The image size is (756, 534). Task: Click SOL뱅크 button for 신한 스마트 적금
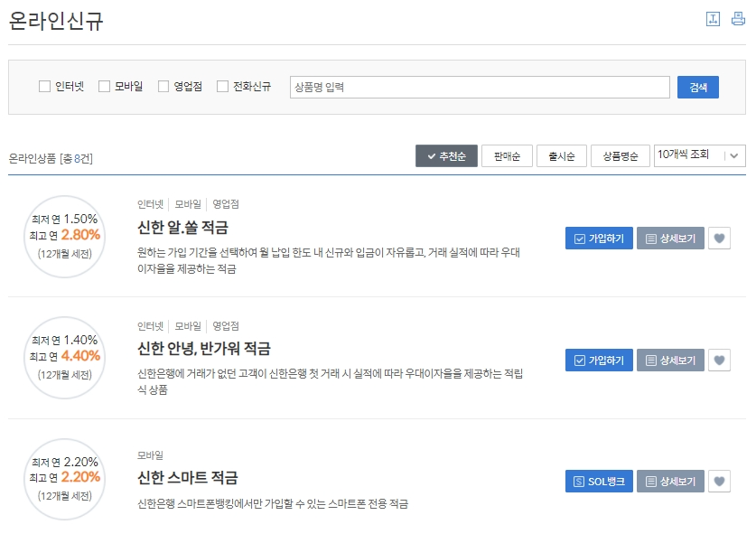pos(600,482)
